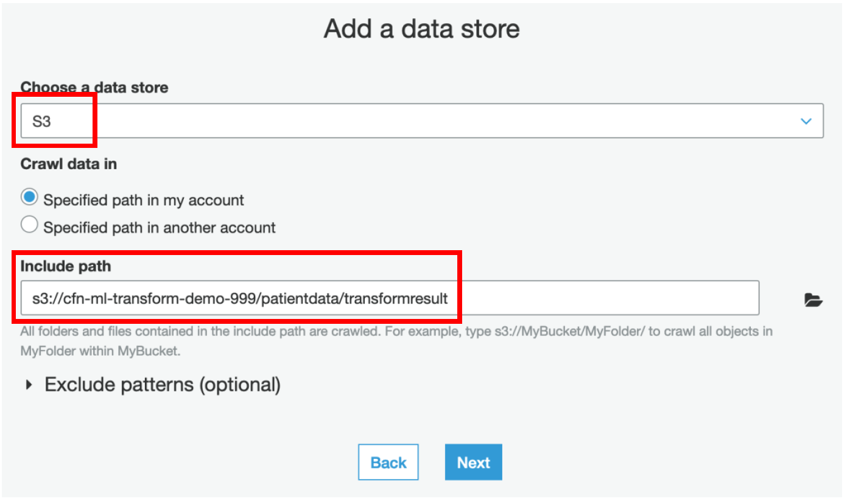Expand the Exclude patterns disclosure triangle
The height and width of the screenshot is (504, 850).
[28, 385]
